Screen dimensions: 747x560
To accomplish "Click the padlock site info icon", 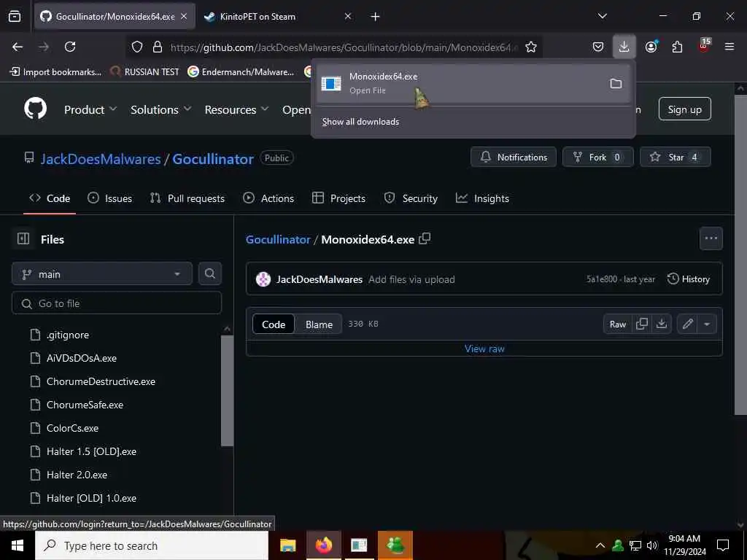I will [x=158, y=47].
